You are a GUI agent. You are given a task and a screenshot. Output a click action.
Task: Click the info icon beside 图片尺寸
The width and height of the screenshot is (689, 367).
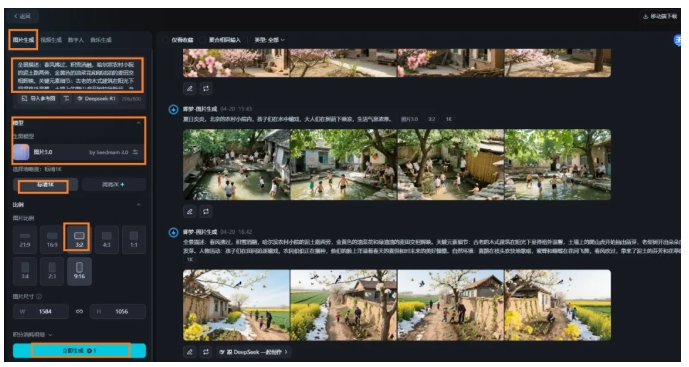click(x=39, y=297)
